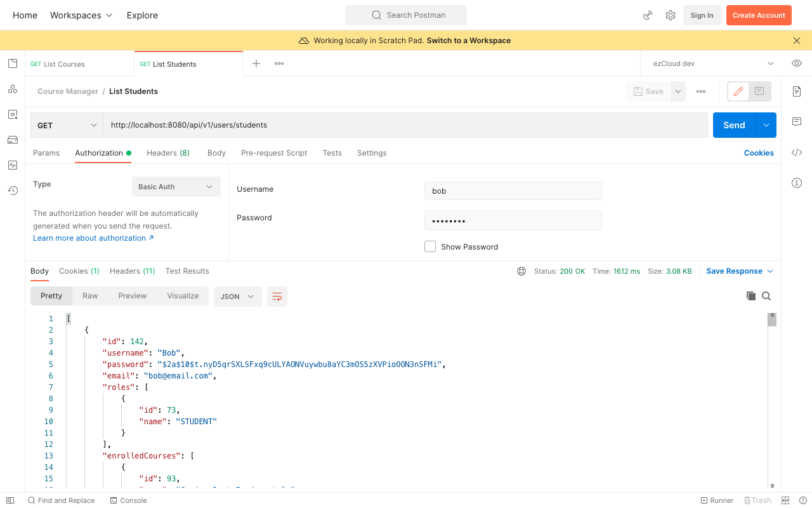Switch response view to Raw
This screenshot has width=812, height=508.
(x=90, y=296)
